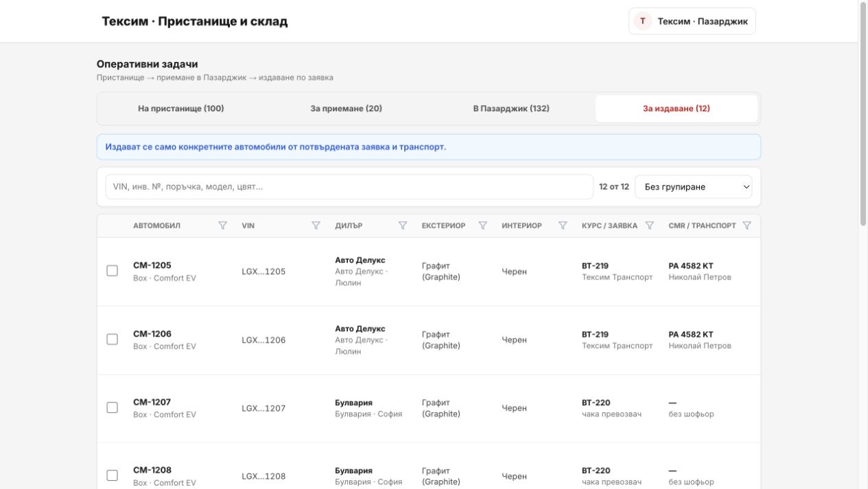Click the page vertical scrollbar
The image size is (868, 489).
[863, 113]
